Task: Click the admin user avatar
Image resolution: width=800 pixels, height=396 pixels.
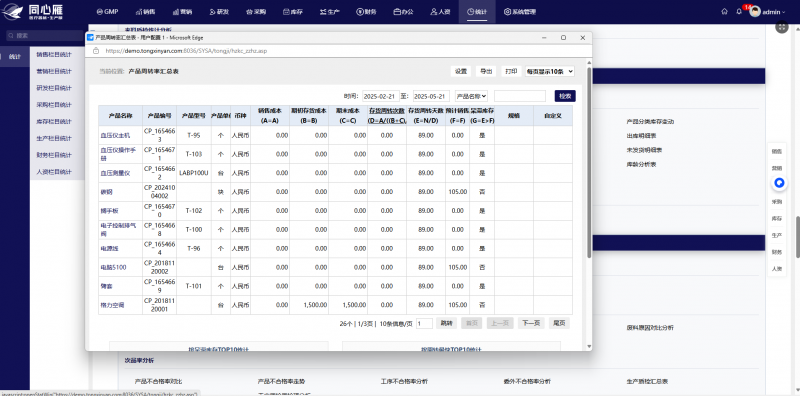Action: point(755,12)
